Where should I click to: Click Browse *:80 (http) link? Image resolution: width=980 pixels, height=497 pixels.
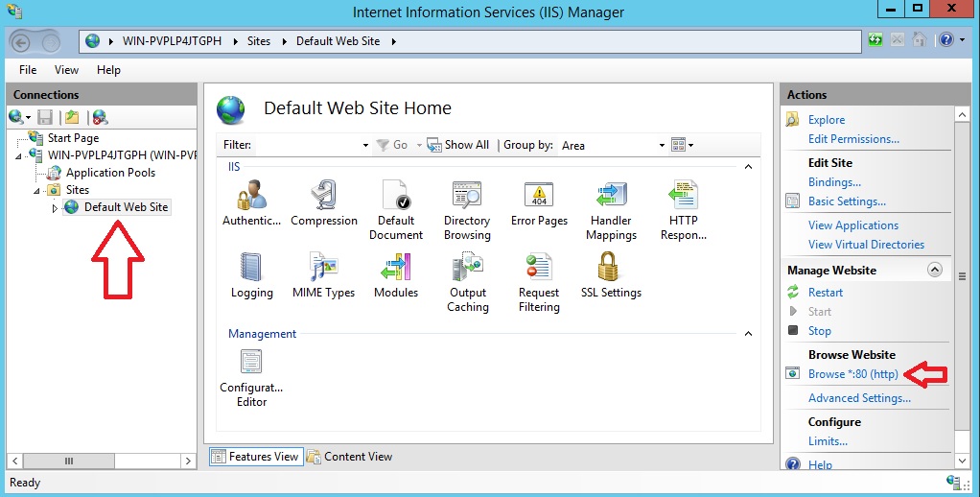click(x=853, y=374)
